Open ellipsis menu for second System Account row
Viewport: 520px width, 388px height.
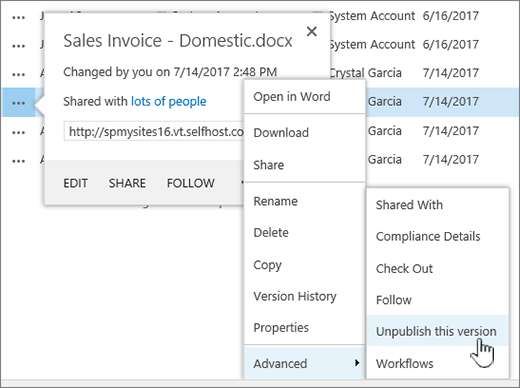pos(18,46)
